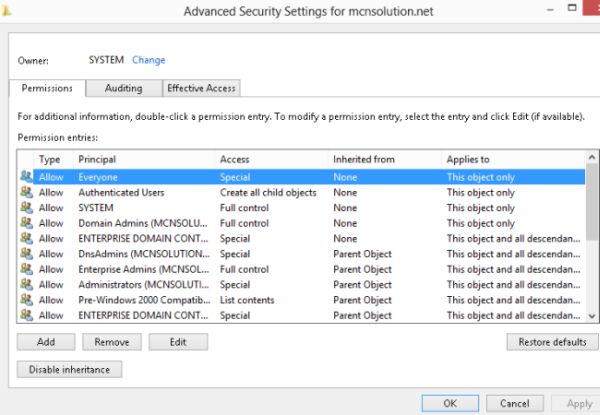600x415 pixels.
Task: Click the permission list scrollbar thumb
Action: [x=592, y=202]
